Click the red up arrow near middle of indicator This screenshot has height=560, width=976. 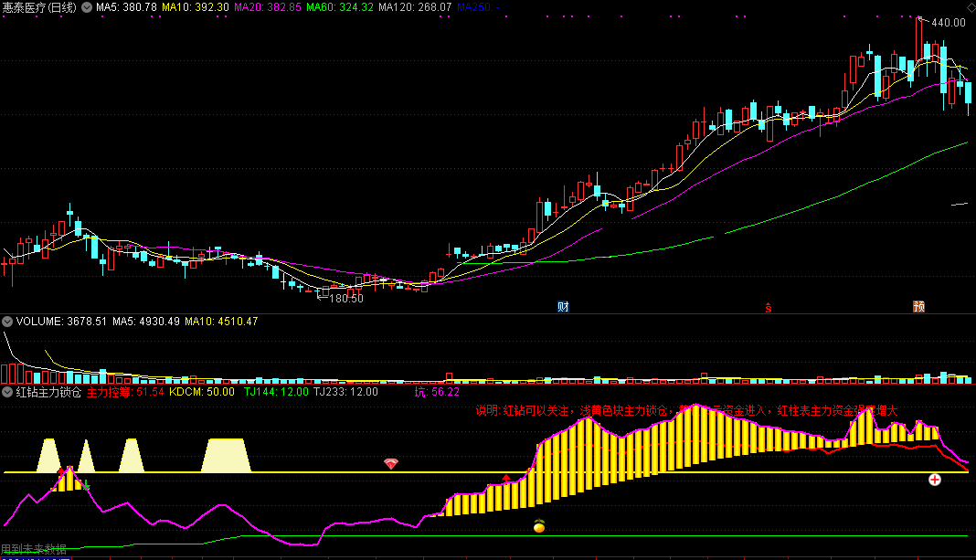[x=506, y=478]
